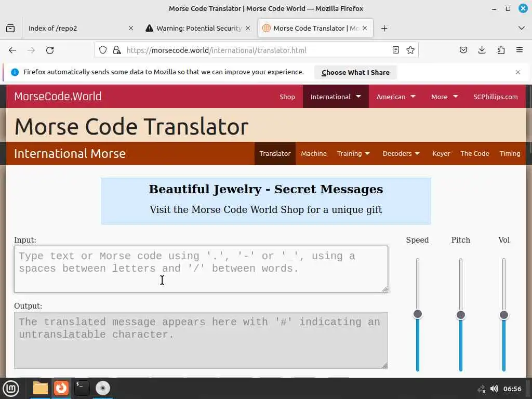The height and width of the screenshot is (399, 532).
Task: Open the recent browsing Firefox View icon
Action: pos(10,28)
